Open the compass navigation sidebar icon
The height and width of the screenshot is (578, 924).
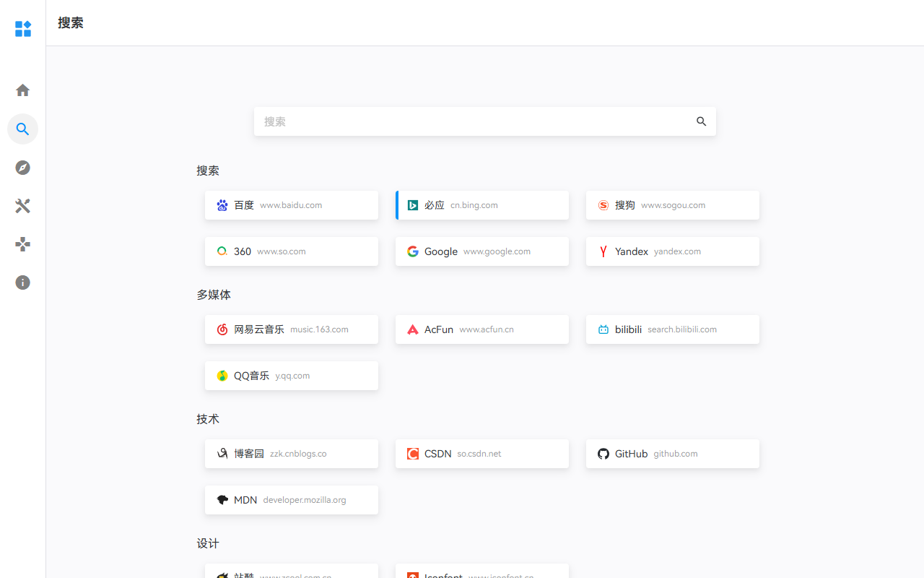point(22,168)
